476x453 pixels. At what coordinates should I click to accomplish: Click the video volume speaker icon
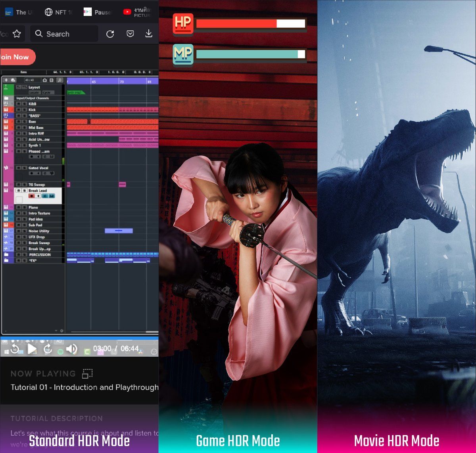click(x=71, y=349)
